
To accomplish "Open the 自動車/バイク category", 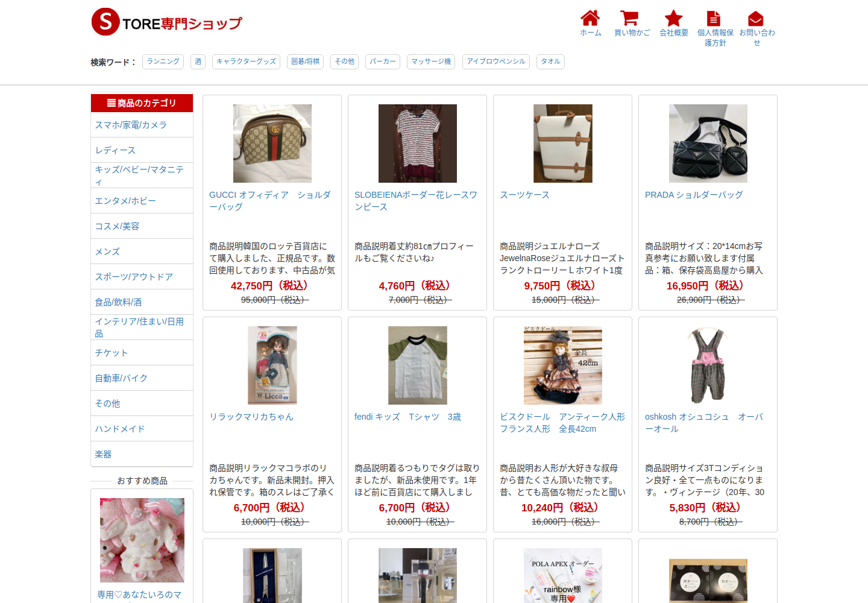I will [x=142, y=378].
